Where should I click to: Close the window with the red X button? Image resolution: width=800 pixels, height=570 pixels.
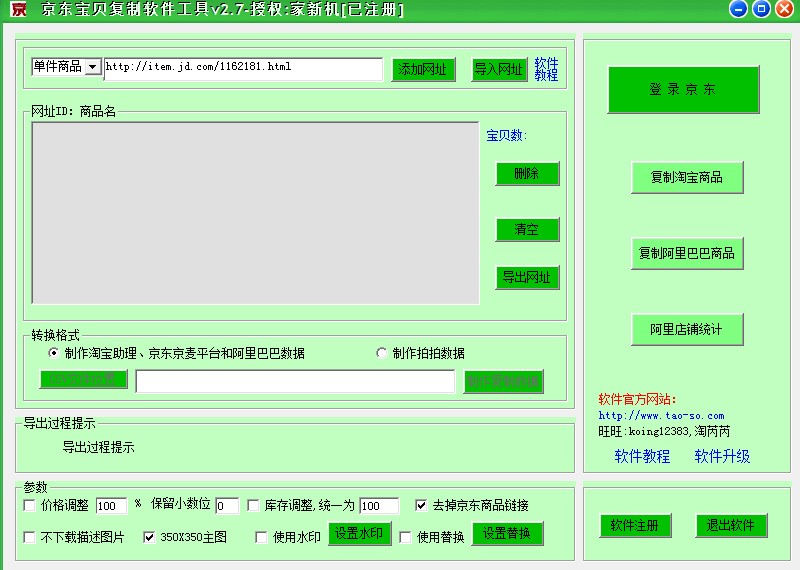(x=785, y=9)
